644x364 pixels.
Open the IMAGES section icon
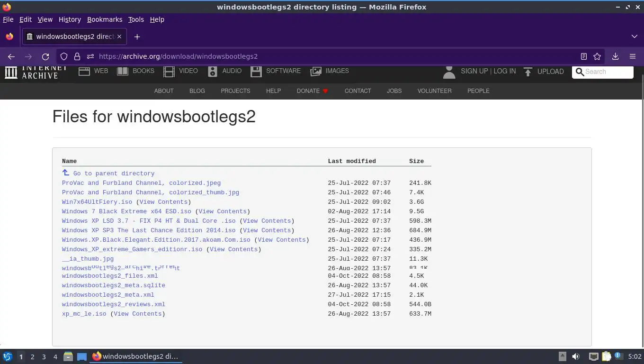316,72
